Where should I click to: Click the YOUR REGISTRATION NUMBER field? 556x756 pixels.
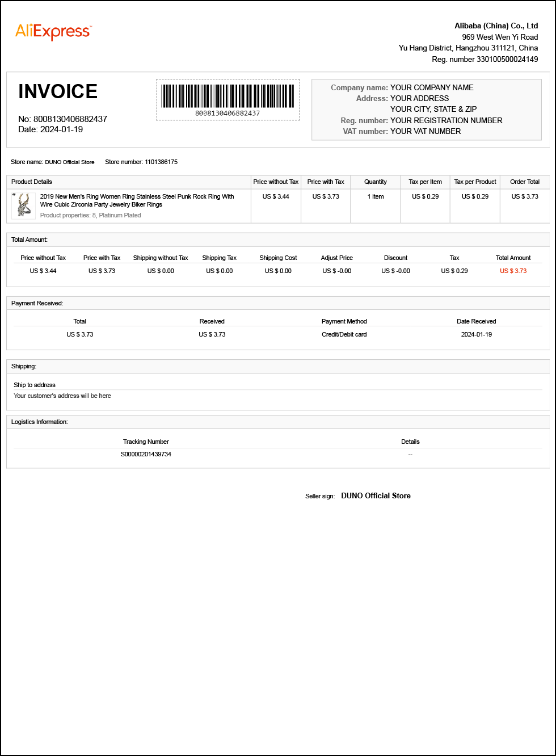click(x=446, y=120)
